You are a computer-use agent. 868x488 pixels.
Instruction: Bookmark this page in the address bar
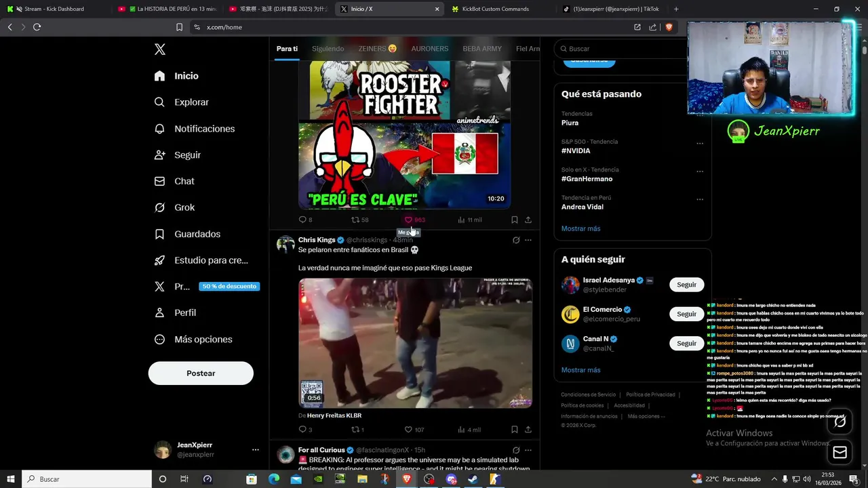(x=179, y=27)
